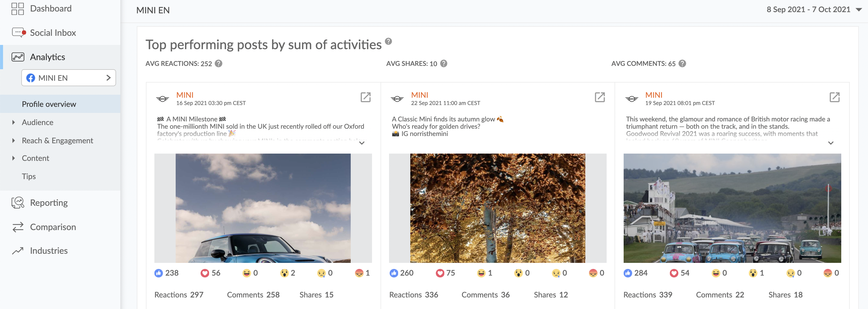Show AVG COMMENTS help tooltip
Screen dimensions: 868x309
tap(682, 64)
